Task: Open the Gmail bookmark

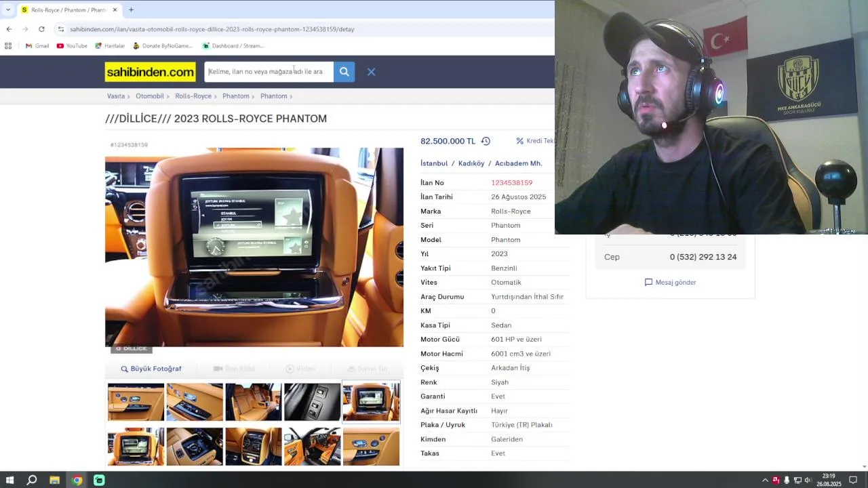Action: coord(37,46)
